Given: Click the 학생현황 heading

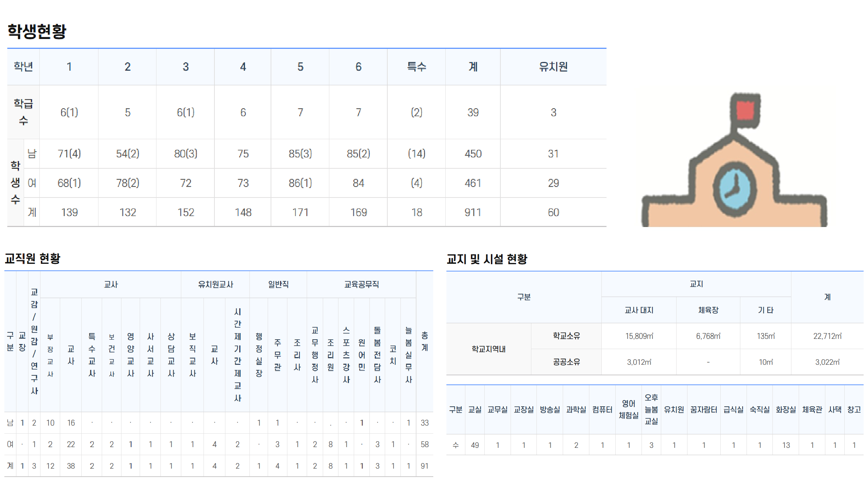Looking at the screenshot, I should (x=37, y=31).
